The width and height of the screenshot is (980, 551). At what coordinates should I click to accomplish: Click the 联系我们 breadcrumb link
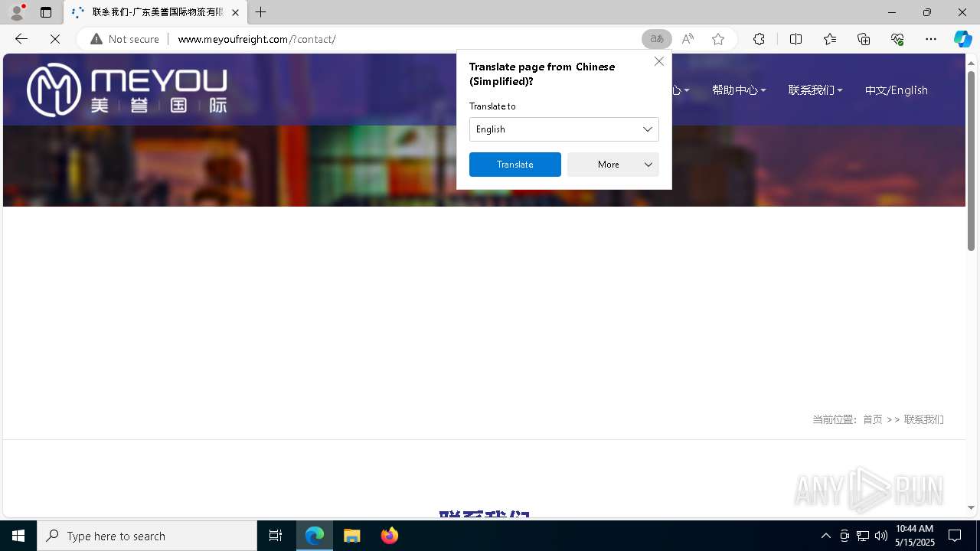[x=924, y=419]
